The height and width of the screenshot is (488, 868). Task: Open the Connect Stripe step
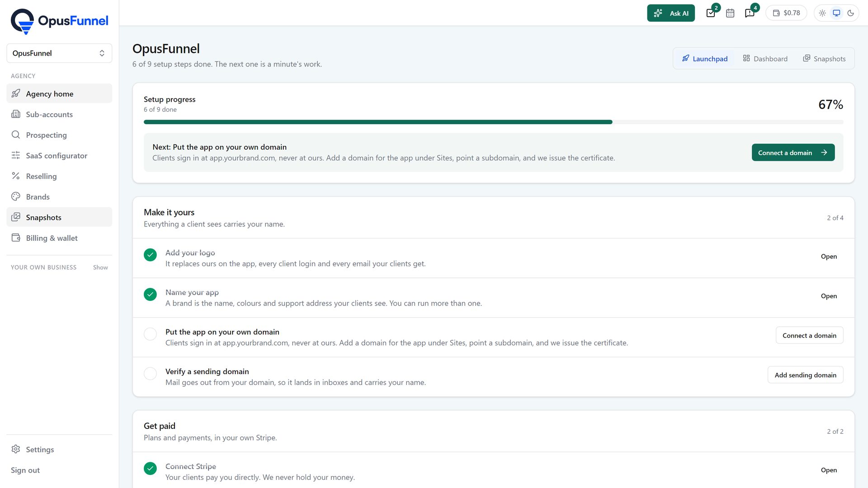(829, 470)
